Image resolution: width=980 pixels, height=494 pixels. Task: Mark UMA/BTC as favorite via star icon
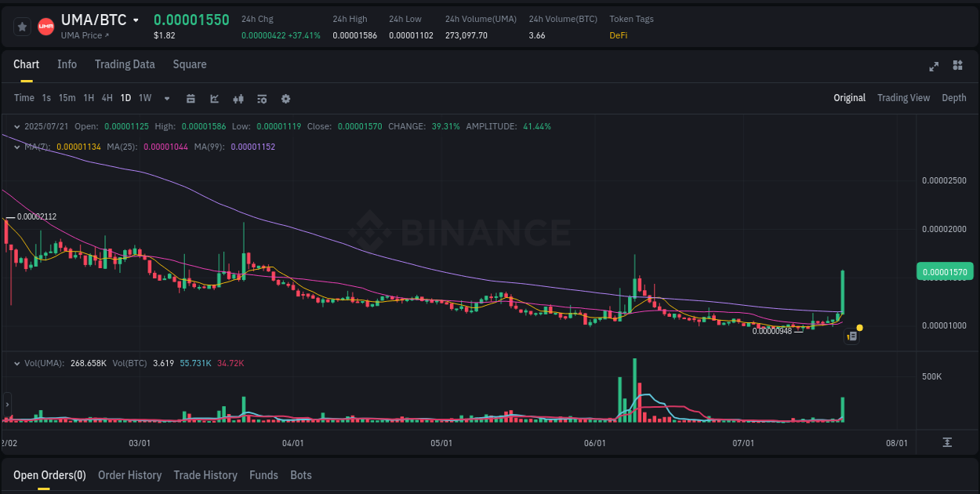click(22, 26)
